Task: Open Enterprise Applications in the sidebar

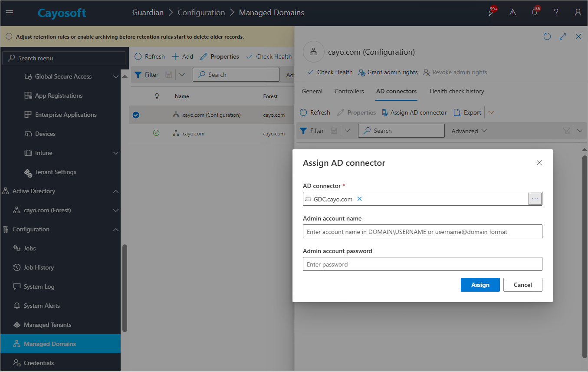Action: coord(66,115)
